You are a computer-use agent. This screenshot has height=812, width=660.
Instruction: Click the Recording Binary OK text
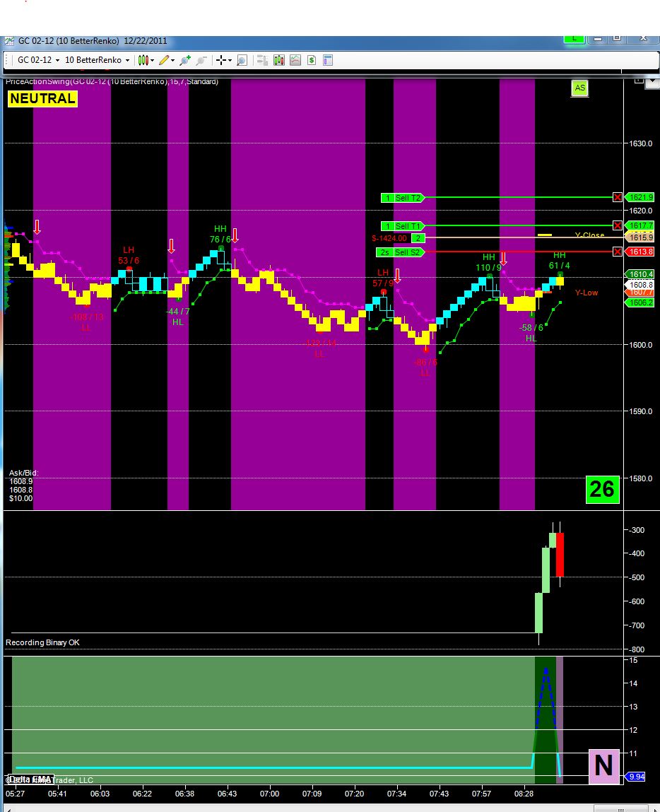(x=42, y=642)
